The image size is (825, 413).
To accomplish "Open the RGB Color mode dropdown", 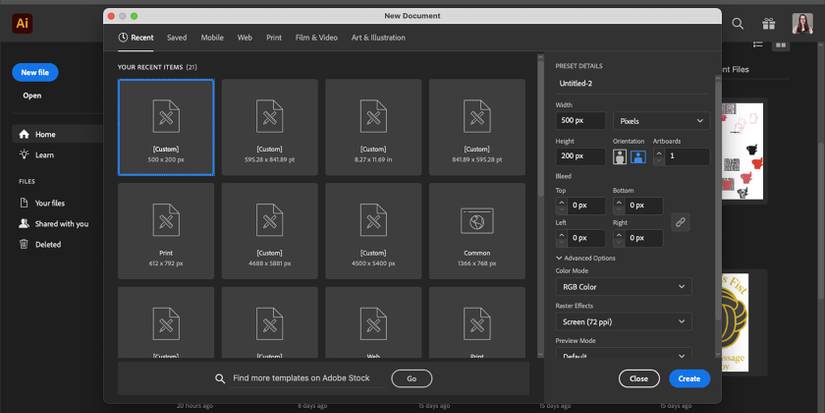I will [624, 287].
